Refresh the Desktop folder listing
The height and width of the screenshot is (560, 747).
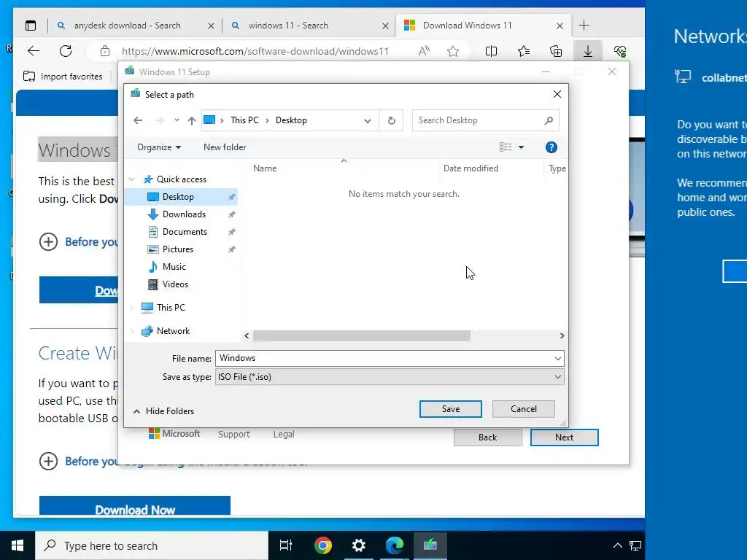pos(392,120)
